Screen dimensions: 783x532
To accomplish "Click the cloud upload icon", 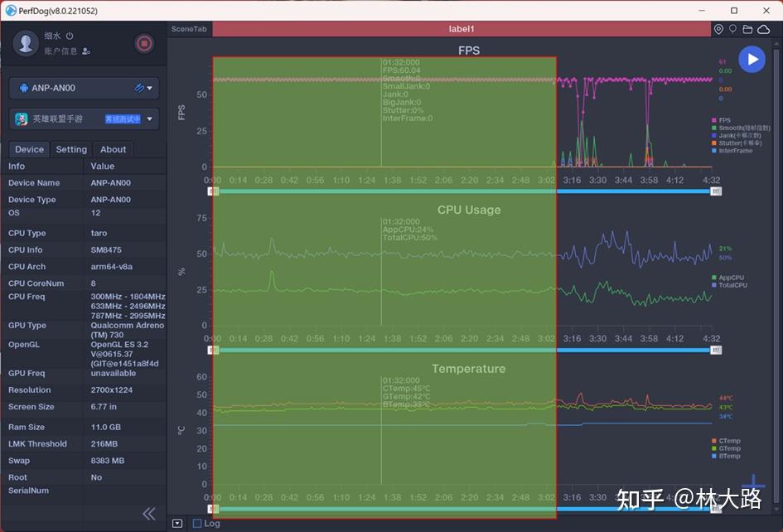I will pos(763,30).
